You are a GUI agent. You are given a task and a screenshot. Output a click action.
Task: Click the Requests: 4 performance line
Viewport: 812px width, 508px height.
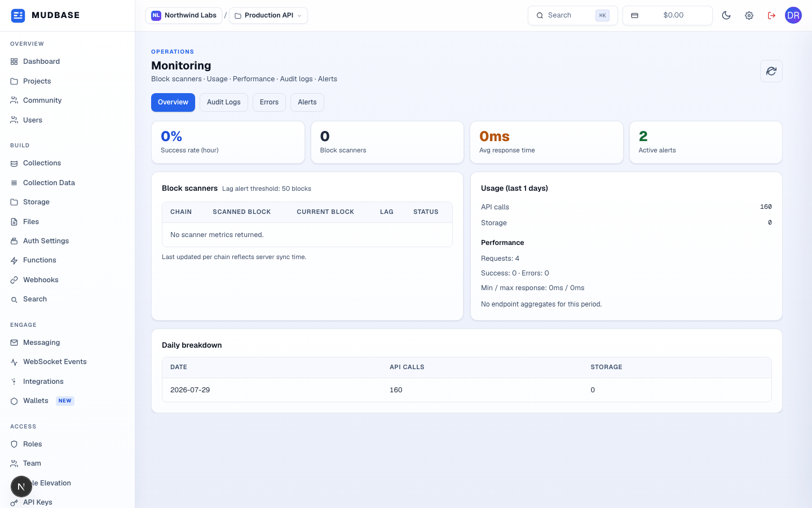click(500, 259)
